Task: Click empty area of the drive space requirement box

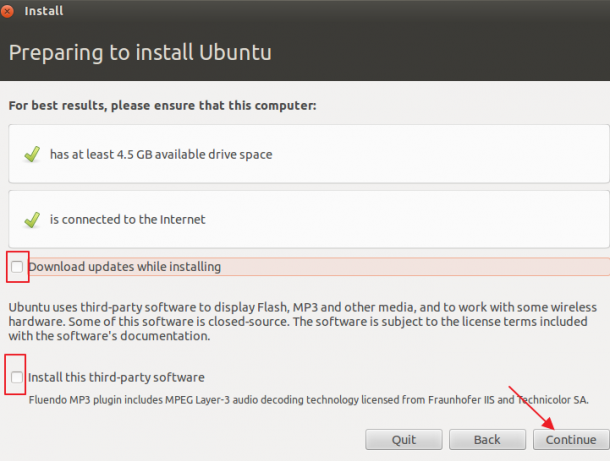Action: (428, 154)
